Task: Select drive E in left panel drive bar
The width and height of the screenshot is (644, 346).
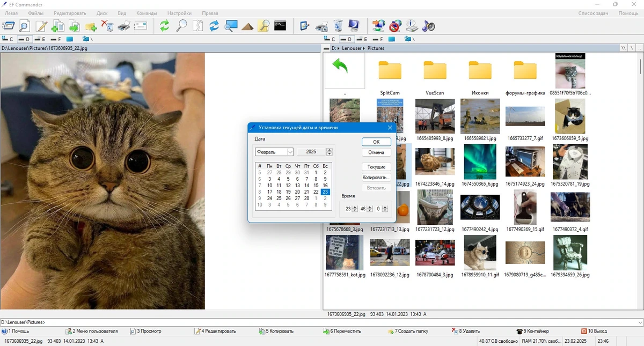Action: (x=39, y=39)
